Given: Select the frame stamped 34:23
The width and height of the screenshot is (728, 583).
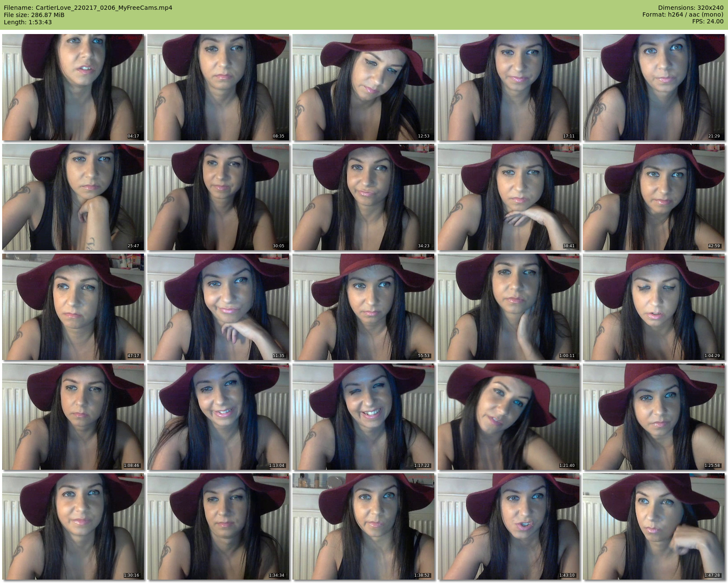Looking at the screenshot, I should 364,197.
